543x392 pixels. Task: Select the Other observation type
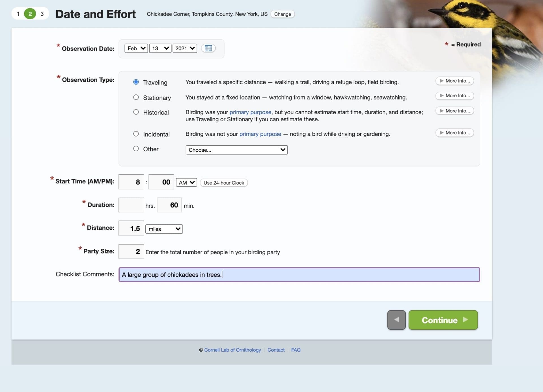click(x=136, y=149)
